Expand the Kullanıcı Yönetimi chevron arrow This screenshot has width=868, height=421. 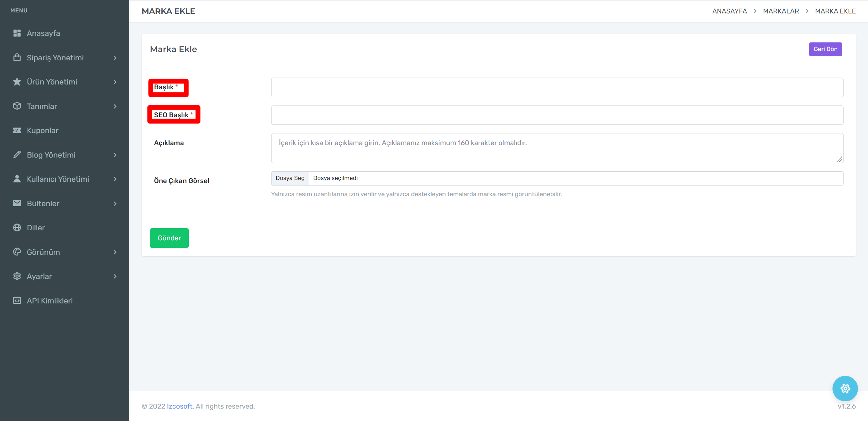click(x=115, y=179)
